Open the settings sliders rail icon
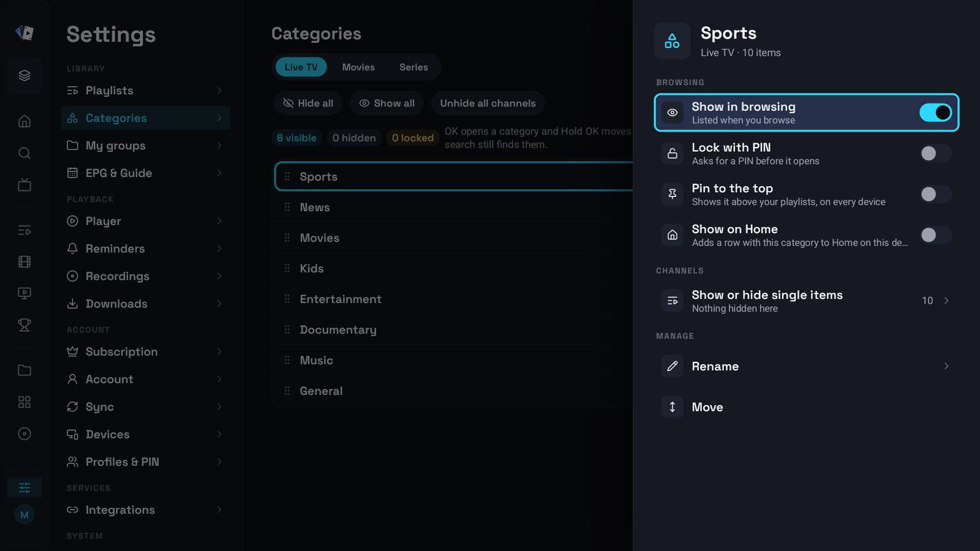The width and height of the screenshot is (980, 551). pos(24,487)
